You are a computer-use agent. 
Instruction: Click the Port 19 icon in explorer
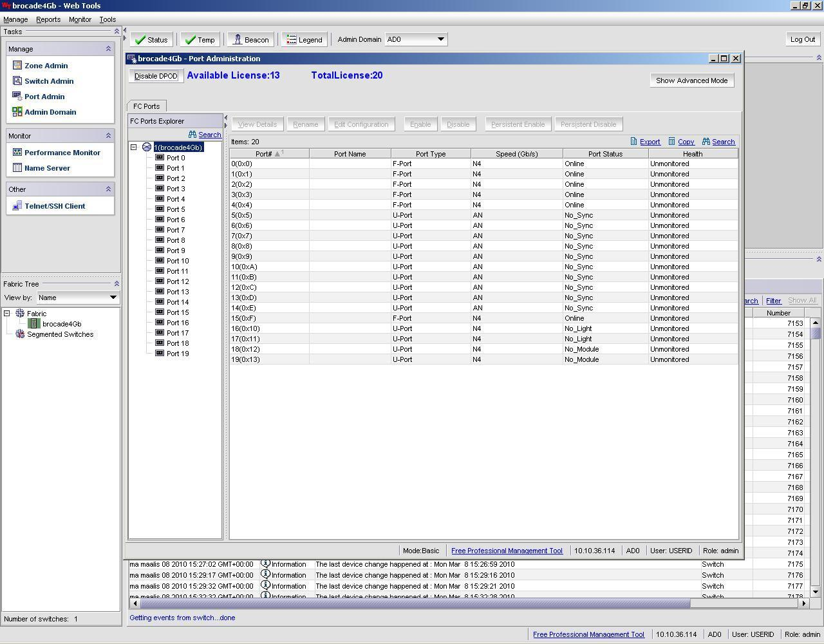(x=160, y=353)
